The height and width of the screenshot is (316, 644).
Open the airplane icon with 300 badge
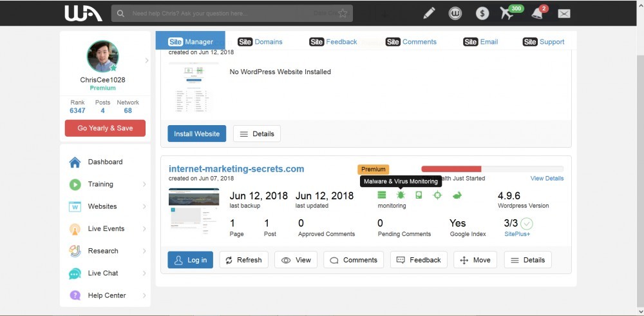[x=507, y=13]
